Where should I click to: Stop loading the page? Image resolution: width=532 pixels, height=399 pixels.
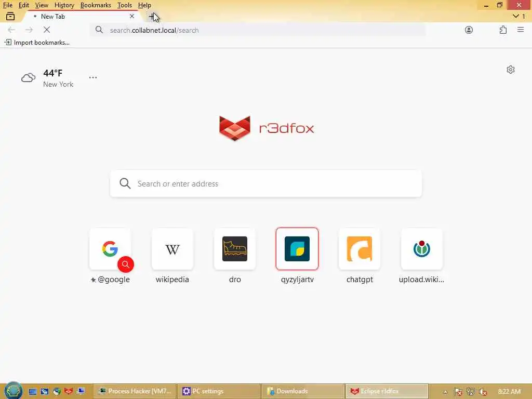click(47, 30)
